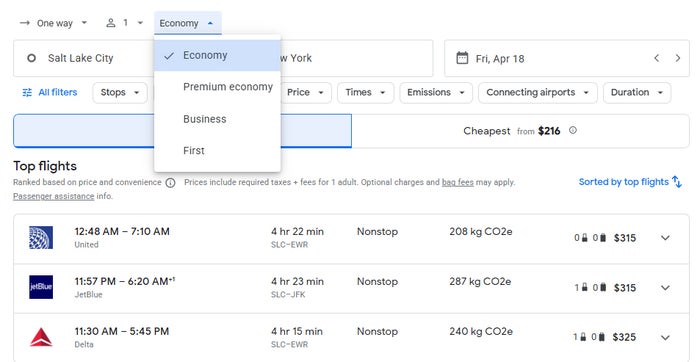Choose Business class option
The width and height of the screenshot is (700, 362).
click(x=217, y=119)
